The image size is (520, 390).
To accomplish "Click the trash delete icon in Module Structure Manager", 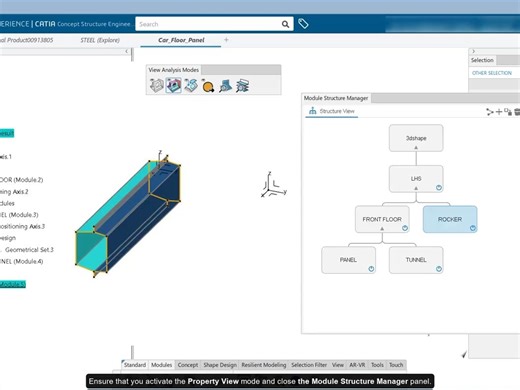I will click(x=517, y=112).
